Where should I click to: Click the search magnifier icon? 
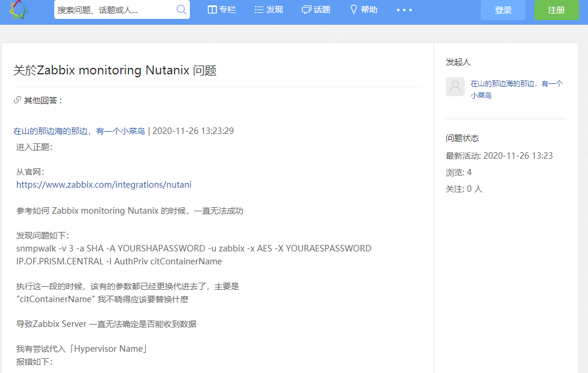[181, 10]
